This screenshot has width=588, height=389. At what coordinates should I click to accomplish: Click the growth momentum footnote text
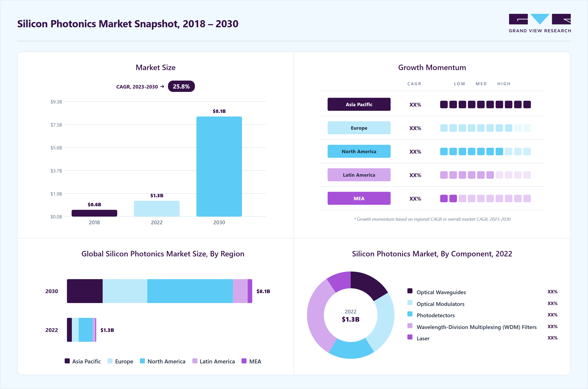[x=432, y=219]
